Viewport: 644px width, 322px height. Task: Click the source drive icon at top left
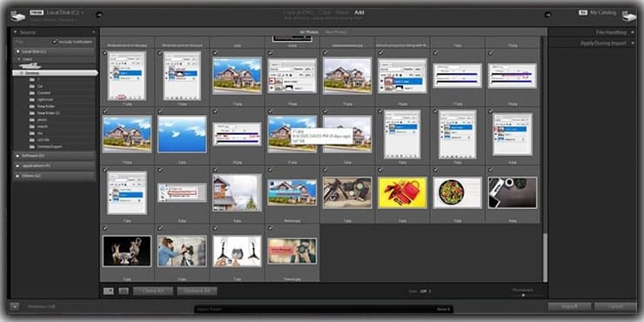(18, 16)
